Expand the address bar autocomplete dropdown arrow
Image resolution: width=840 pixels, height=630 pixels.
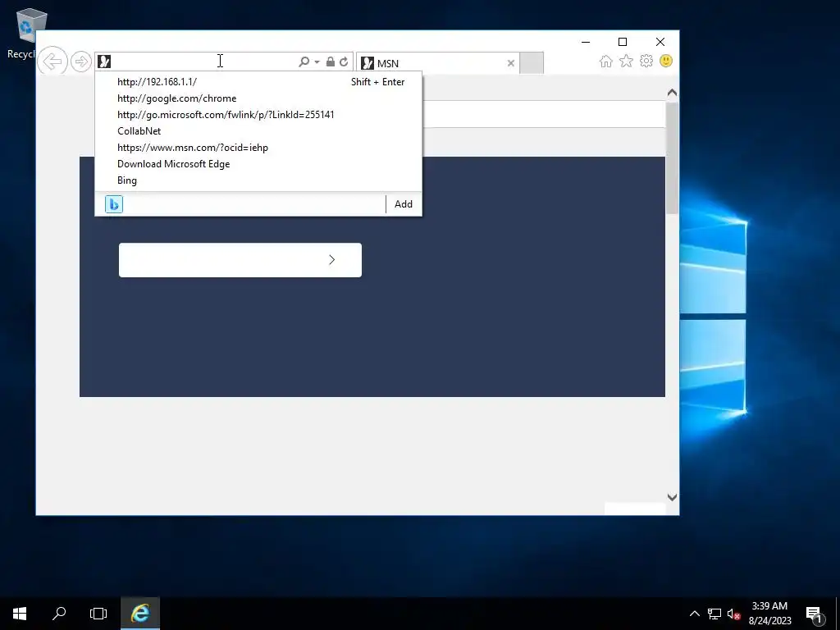point(317,62)
